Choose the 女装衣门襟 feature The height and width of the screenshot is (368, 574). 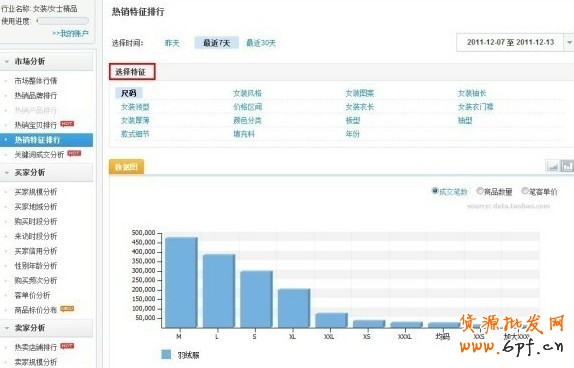(x=476, y=107)
